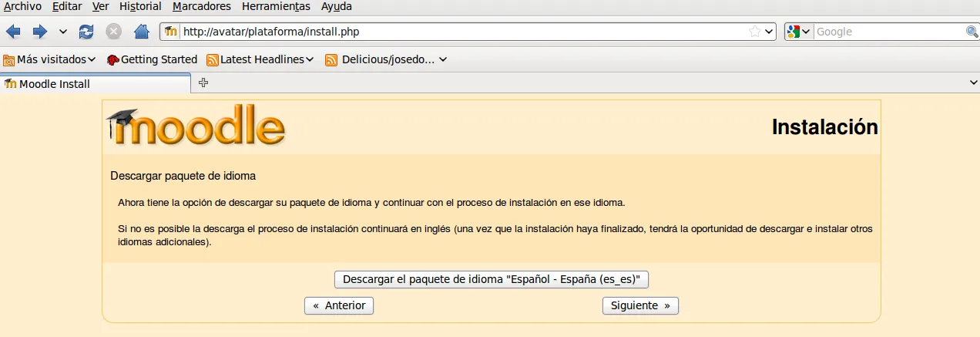980x337 pixels.
Task: Click the Moodle logo on the page
Action: click(x=196, y=126)
